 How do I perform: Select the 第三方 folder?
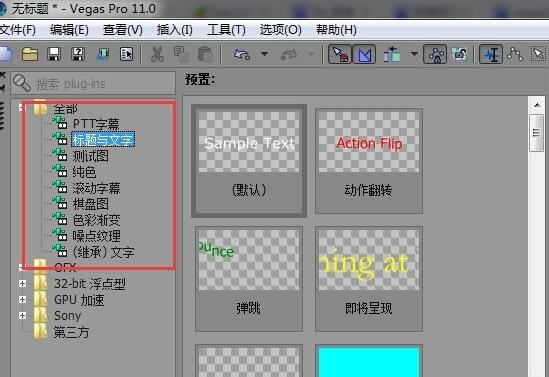[71, 332]
